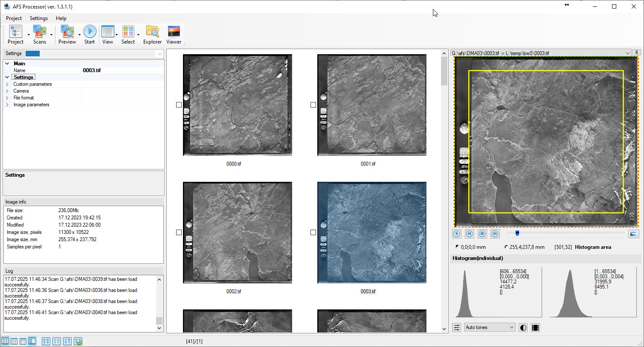Start processing with the Start button

point(90,34)
